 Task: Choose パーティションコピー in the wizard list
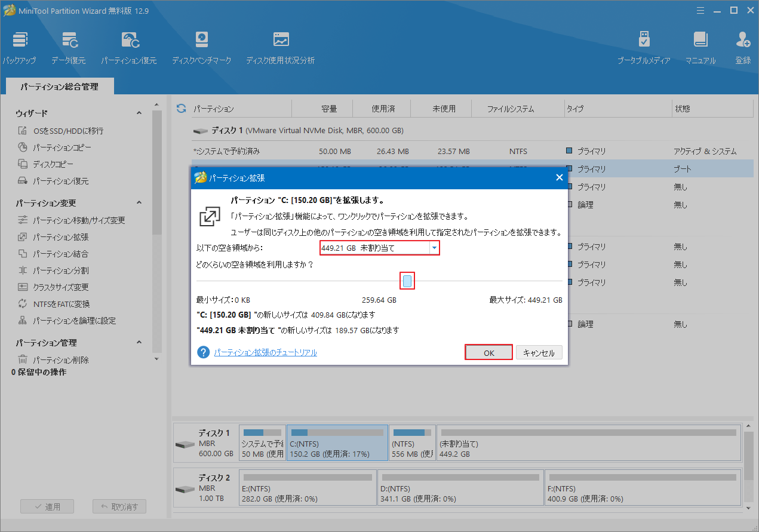(55, 147)
